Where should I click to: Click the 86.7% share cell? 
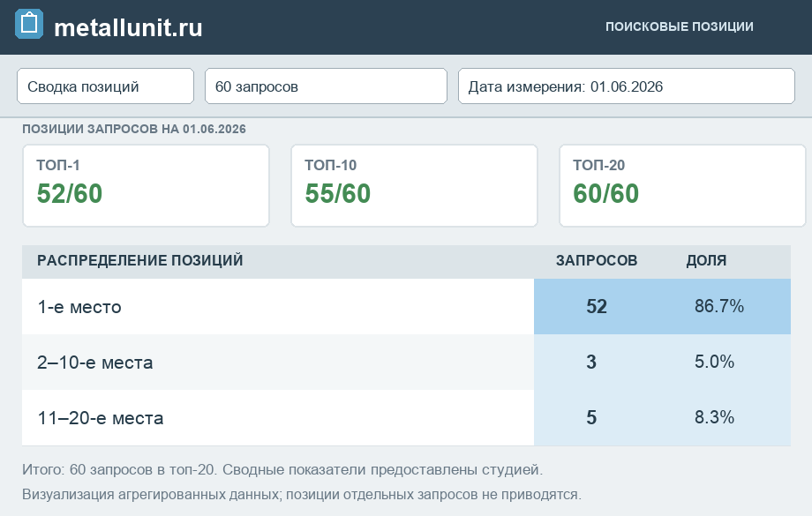click(x=719, y=306)
